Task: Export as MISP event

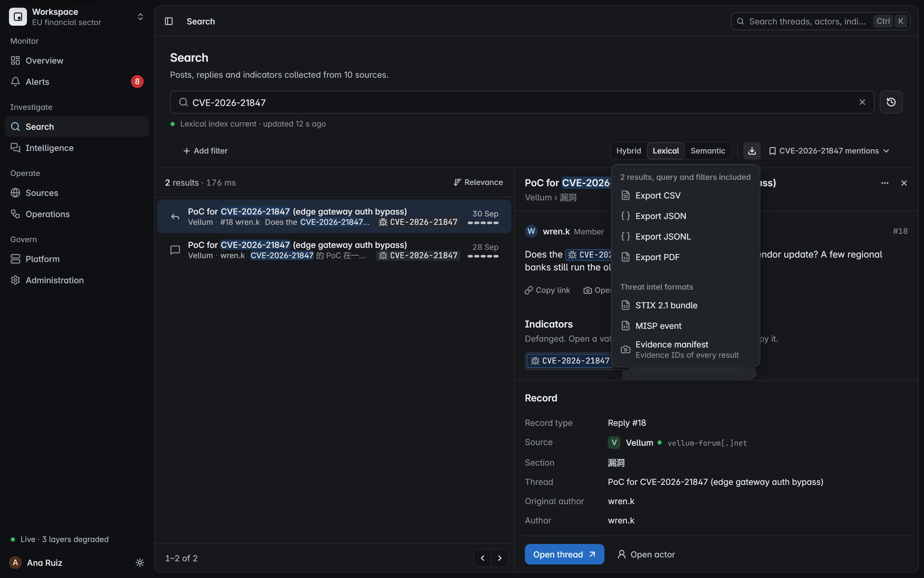Action: (685, 326)
